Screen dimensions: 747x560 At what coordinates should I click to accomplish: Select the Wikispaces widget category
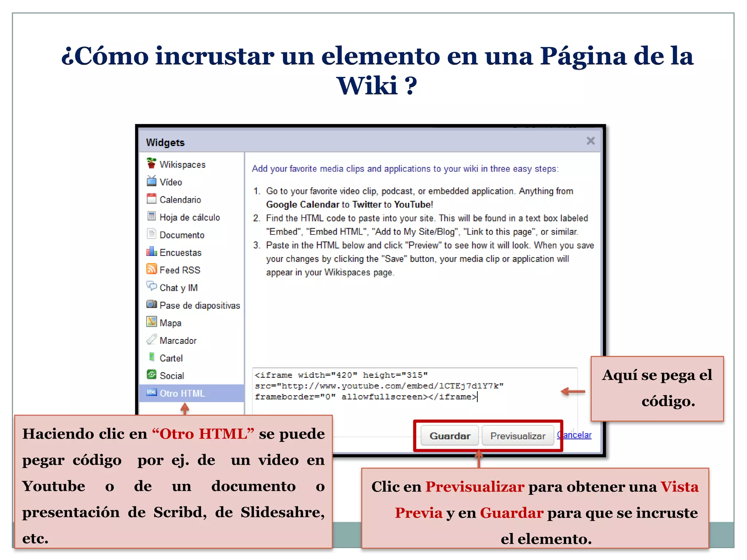tap(182, 164)
